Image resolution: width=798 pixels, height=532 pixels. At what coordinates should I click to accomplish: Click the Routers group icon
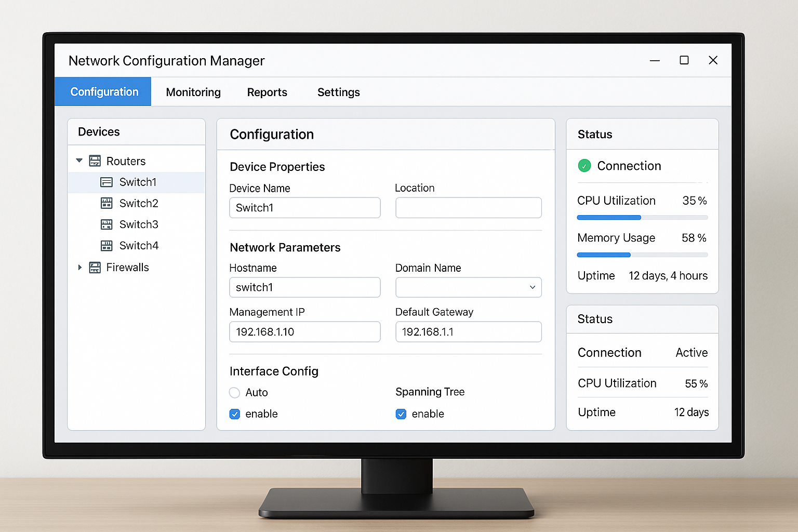click(x=95, y=161)
